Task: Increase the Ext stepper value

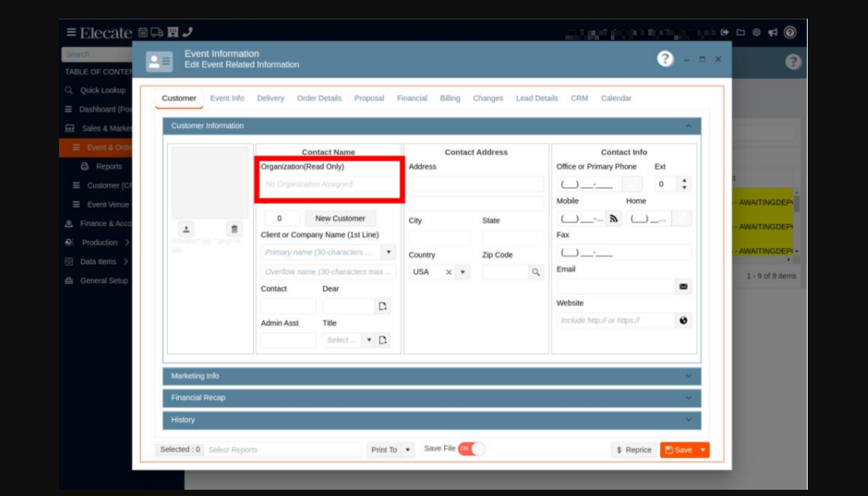Action: pyautogui.click(x=684, y=181)
